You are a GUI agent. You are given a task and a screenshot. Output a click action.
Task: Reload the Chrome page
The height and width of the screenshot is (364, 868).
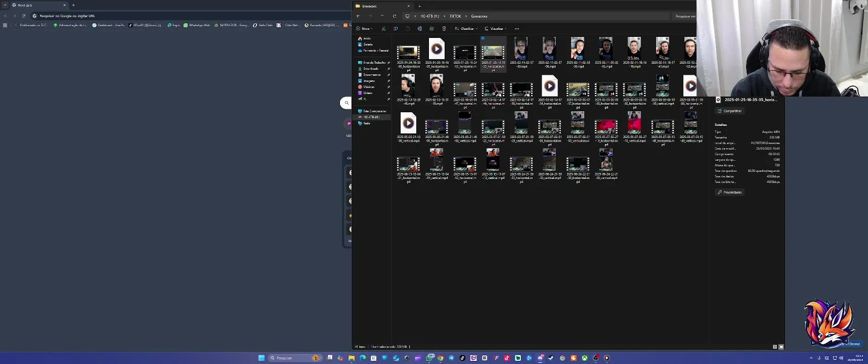[24, 16]
